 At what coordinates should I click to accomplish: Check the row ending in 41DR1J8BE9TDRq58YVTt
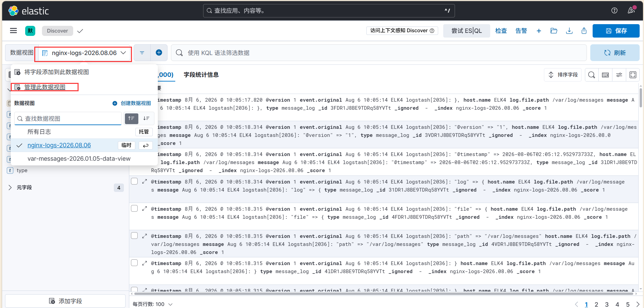tap(134, 263)
